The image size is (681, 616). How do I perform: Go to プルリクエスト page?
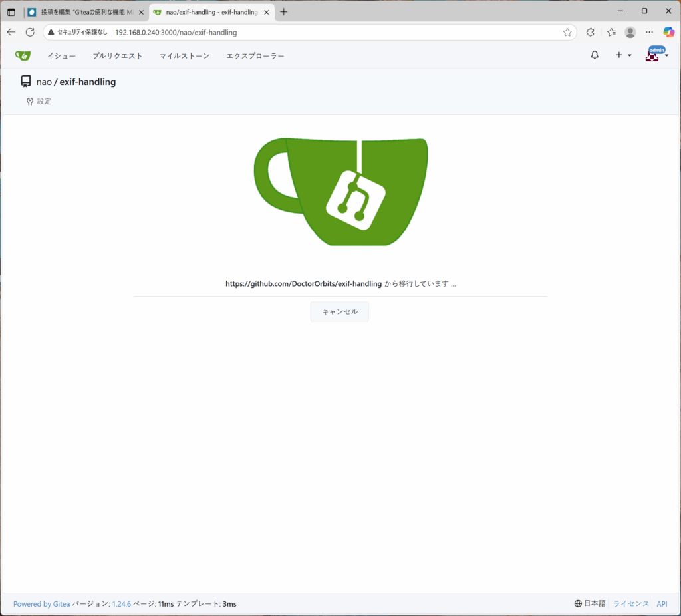(x=118, y=56)
